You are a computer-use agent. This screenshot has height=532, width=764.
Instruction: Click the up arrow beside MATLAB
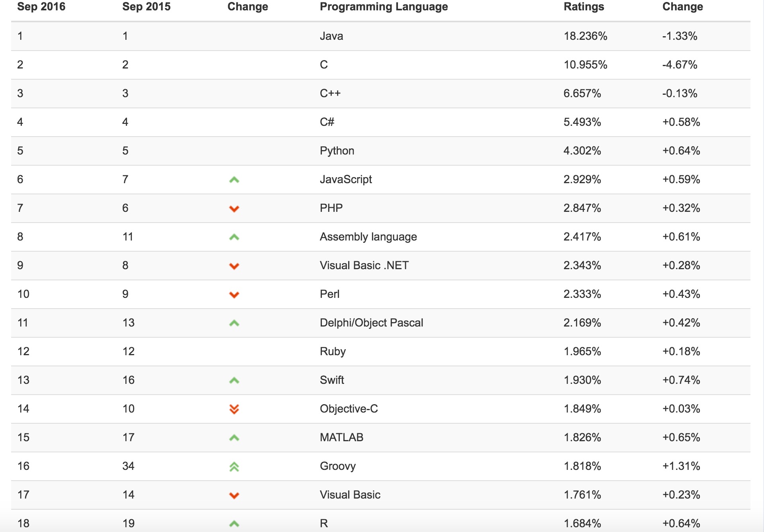(234, 438)
